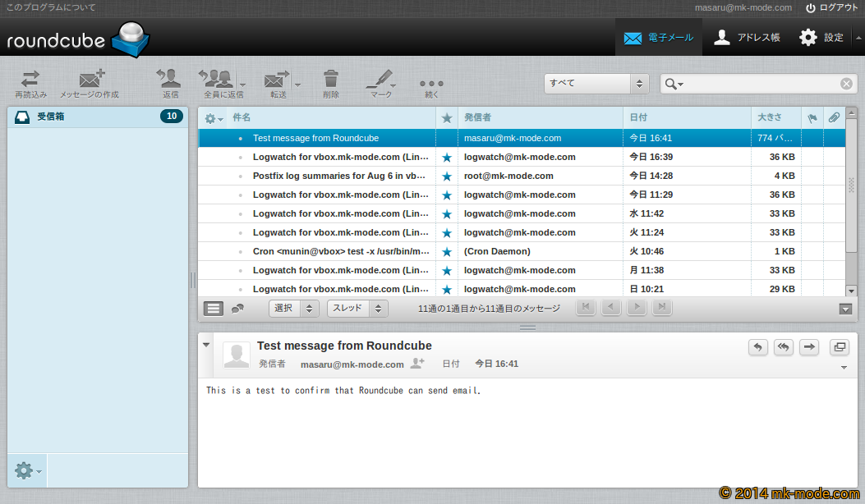
Task: Expand the スレッド threads dropdown
Action: 357,309
